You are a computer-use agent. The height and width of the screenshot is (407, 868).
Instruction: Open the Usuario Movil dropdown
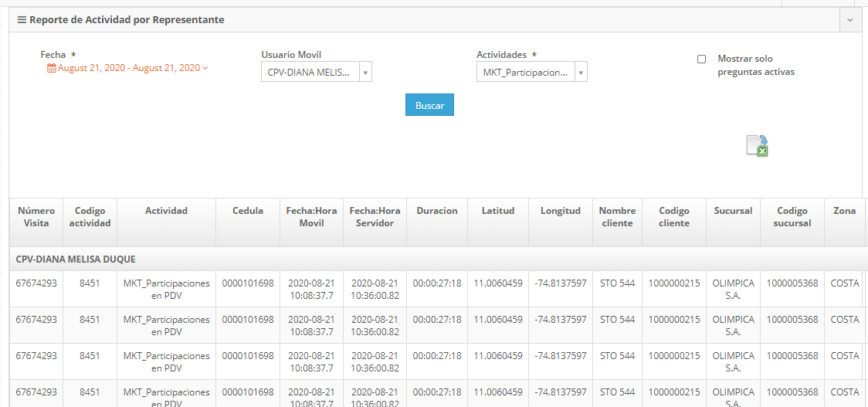(316, 72)
